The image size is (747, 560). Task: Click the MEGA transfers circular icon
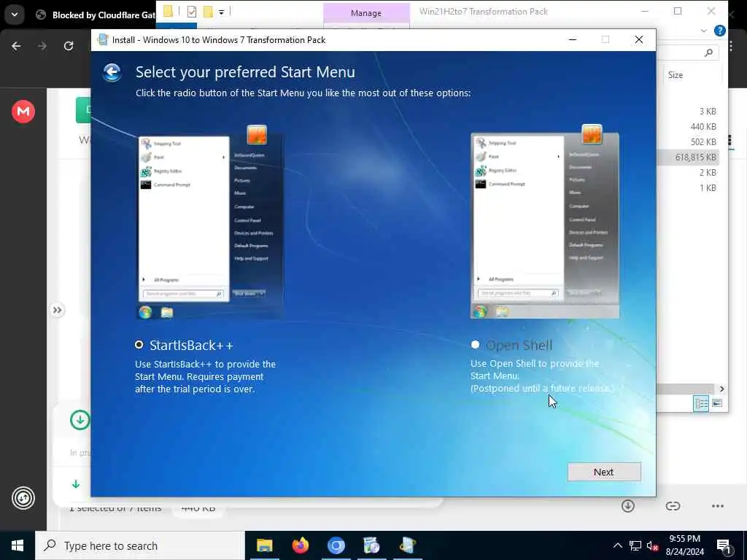(23, 498)
